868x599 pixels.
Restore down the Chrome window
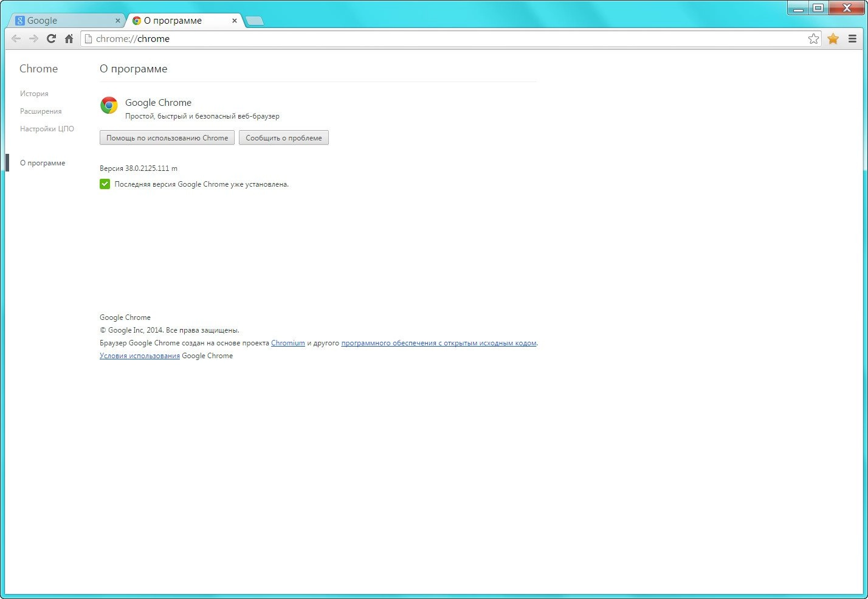point(818,8)
